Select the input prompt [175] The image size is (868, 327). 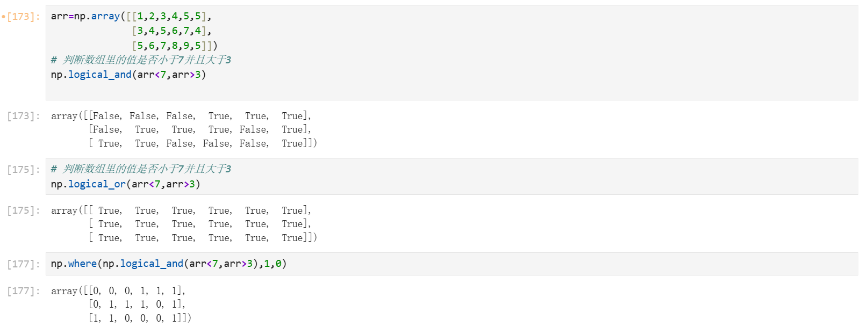[24, 170]
